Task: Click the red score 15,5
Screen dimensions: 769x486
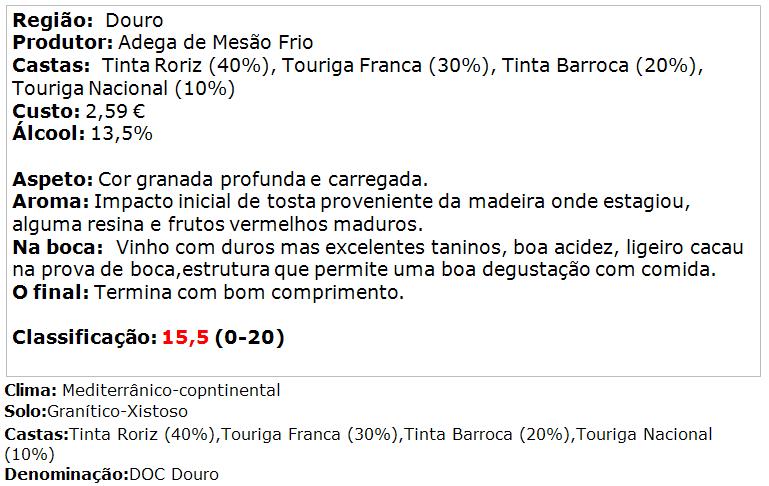Action: pos(185,337)
